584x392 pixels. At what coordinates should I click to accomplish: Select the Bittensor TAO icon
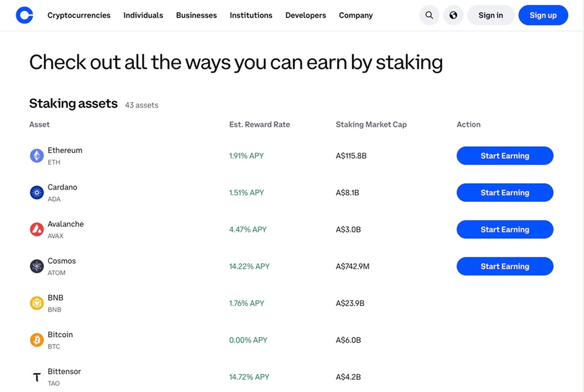coord(37,376)
